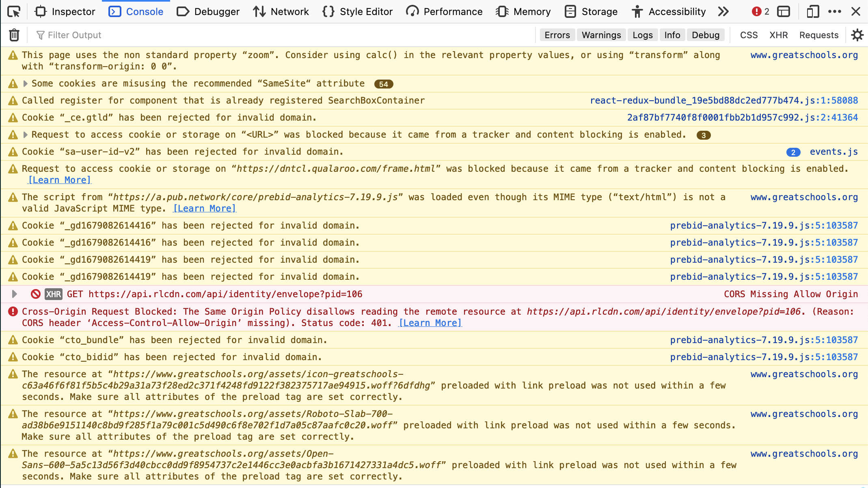Click the red error count icon
Screen dimensions: 868x488
tap(756, 12)
